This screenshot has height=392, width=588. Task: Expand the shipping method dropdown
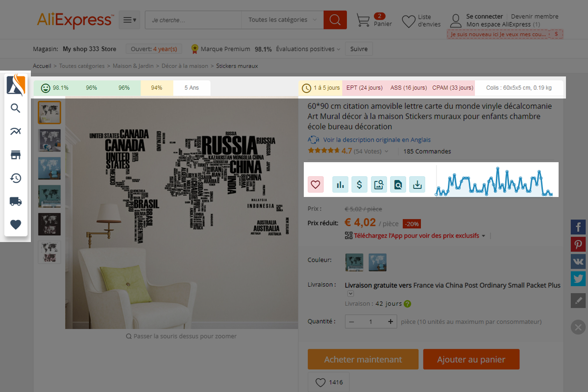(350, 294)
